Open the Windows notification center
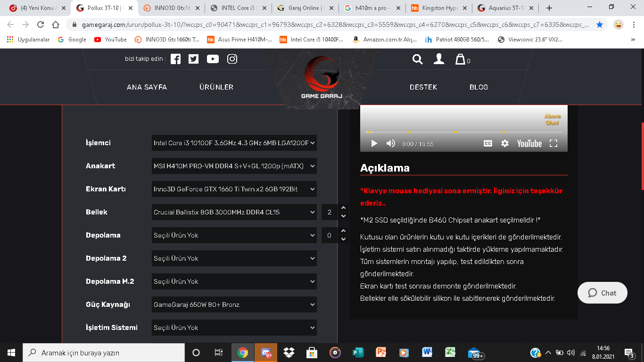Image resolution: width=644 pixels, height=362 pixels. tap(629, 353)
